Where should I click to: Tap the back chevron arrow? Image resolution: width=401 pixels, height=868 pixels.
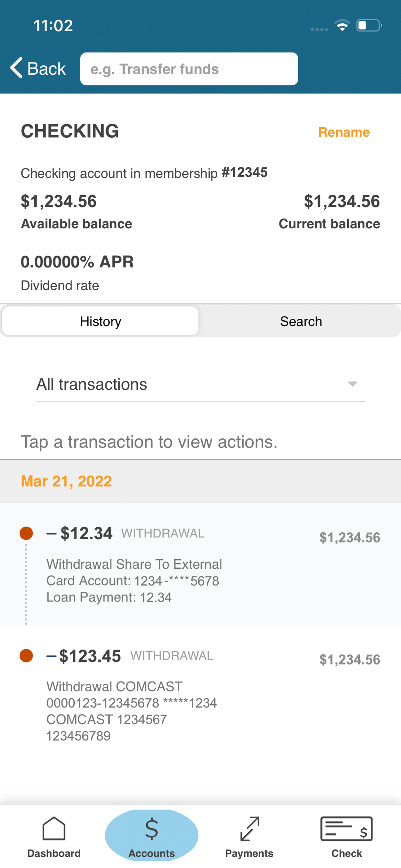tap(16, 68)
